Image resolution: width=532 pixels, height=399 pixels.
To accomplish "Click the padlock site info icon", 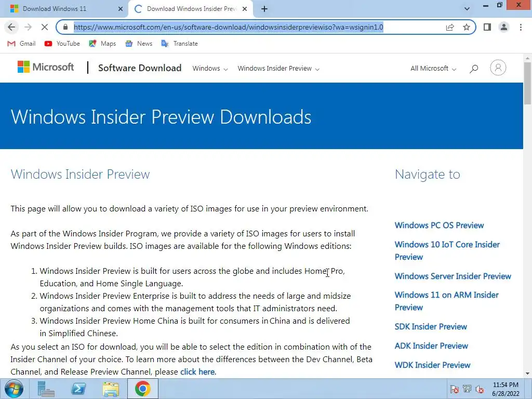I will coord(66,27).
